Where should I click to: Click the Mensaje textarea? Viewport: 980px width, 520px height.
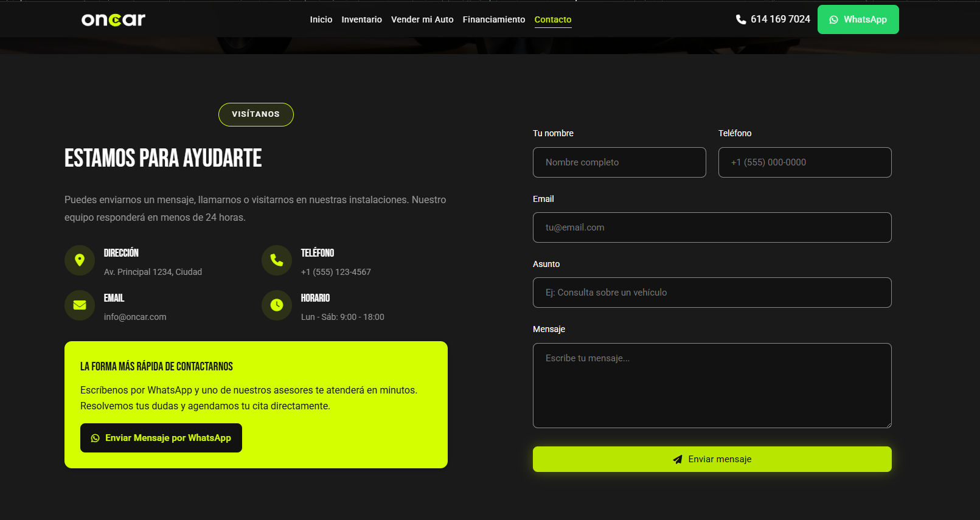pyautogui.click(x=712, y=386)
